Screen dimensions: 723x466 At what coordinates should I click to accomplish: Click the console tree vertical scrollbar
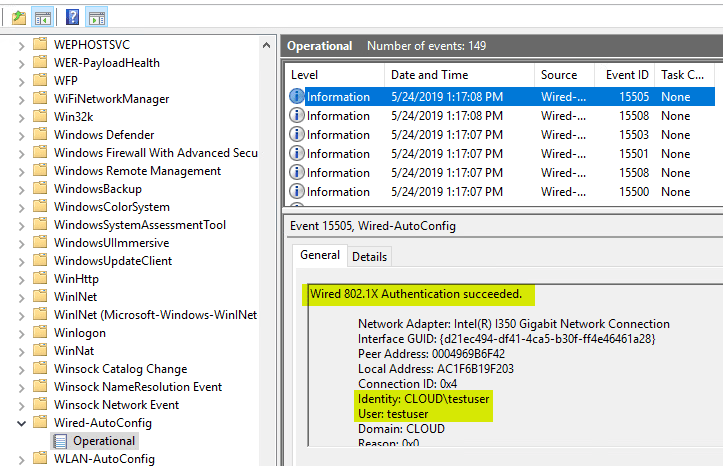point(267,250)
